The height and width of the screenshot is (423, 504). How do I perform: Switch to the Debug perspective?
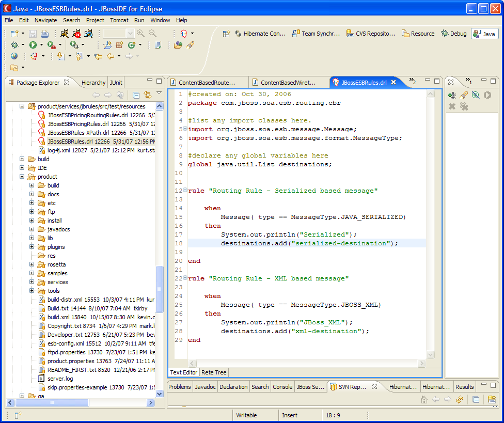(x=454, y=34)
